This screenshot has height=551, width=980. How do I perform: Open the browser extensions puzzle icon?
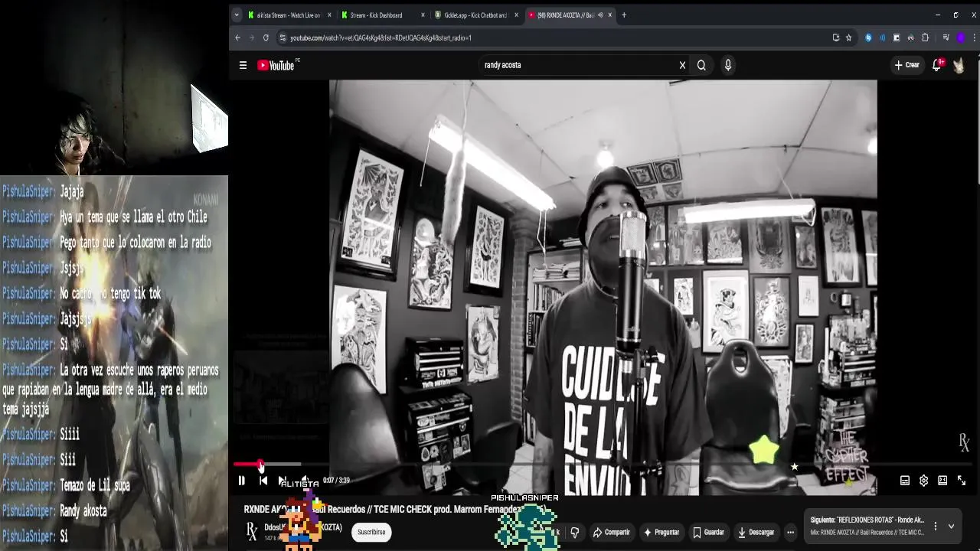tap(925, 37)
